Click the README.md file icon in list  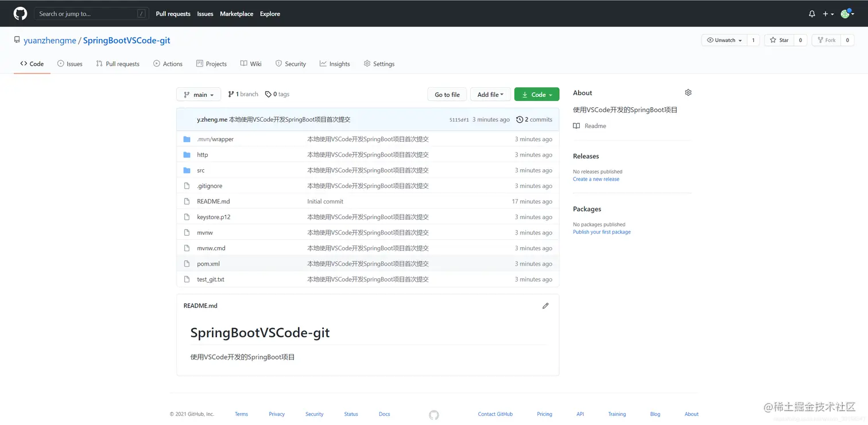tap(187, 201)
